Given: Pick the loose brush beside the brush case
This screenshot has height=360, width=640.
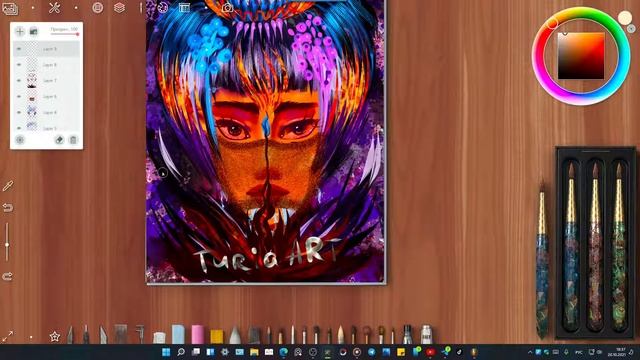Looking at the screenshot, I should [542, 261].
